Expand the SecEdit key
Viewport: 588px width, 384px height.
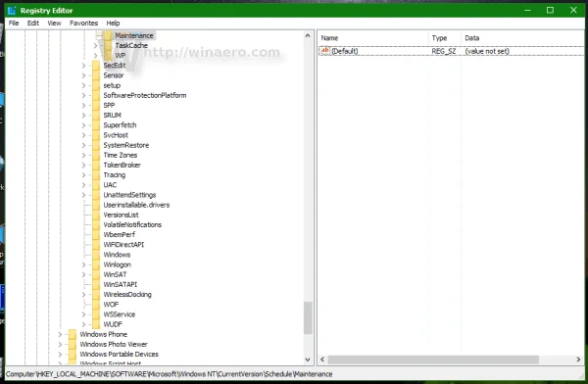click(x=83, y=66)
